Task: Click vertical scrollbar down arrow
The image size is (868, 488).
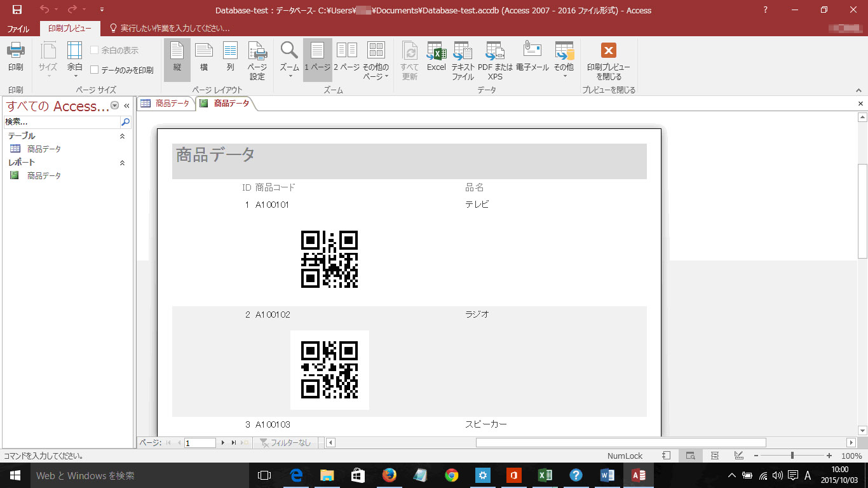Action: click(862, 430)
